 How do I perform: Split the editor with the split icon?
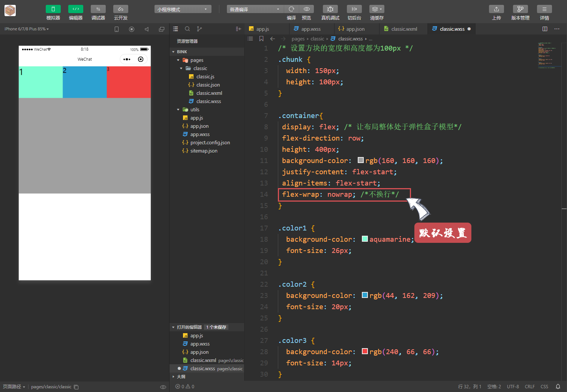pos(545,29)
